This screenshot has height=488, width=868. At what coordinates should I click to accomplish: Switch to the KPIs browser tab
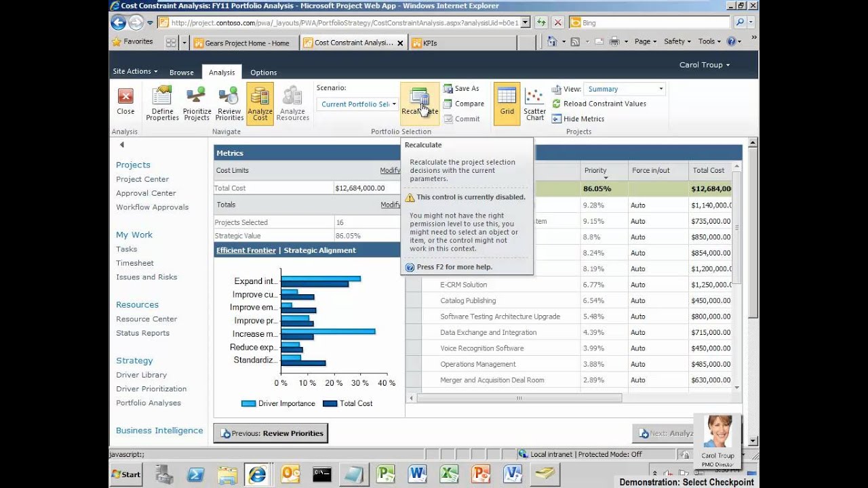click(x=463, y=43)
